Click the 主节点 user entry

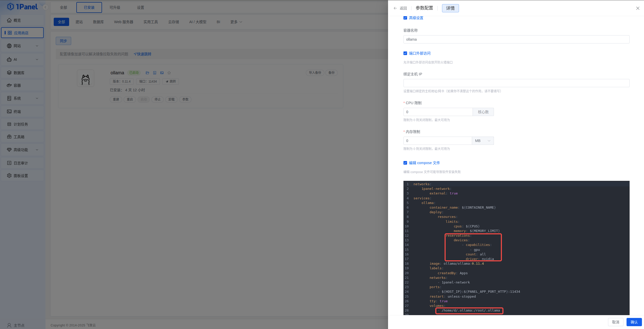[16, 325]
